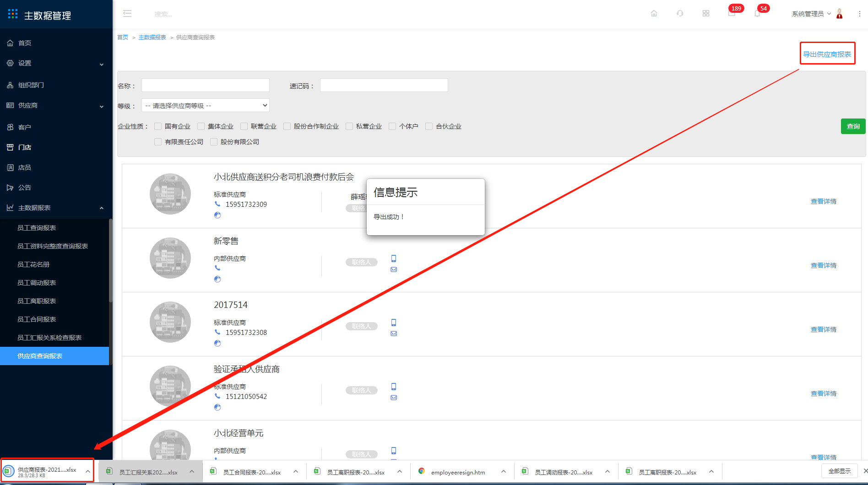Check the 个体户 checkbox
The image size is (868, 485).
[392, 126]
